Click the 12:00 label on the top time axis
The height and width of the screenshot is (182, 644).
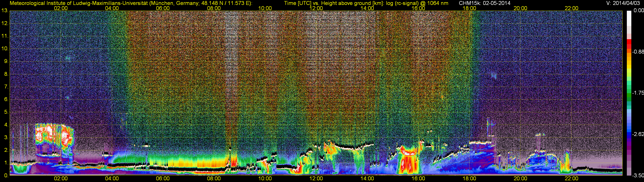pos(316,8)
